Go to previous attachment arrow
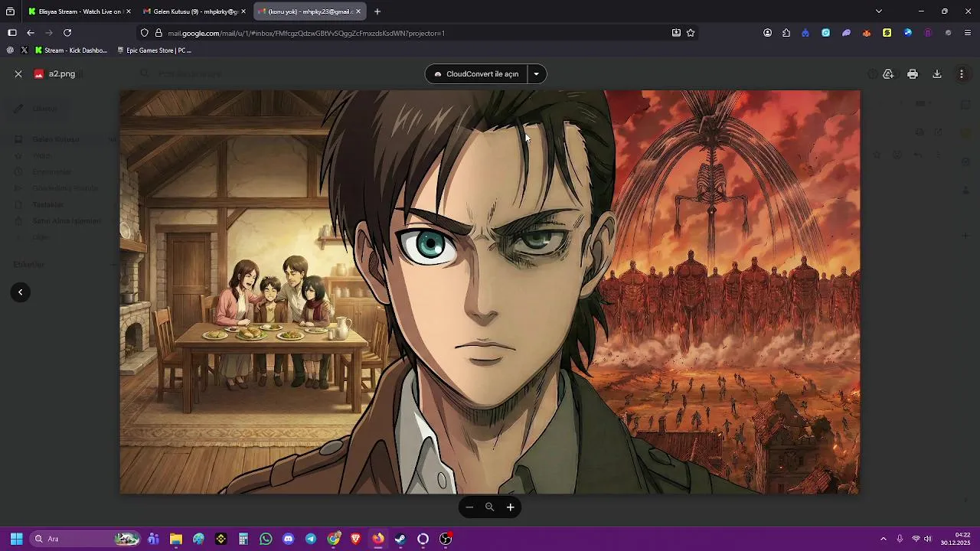Image resolution: width=980 pixels, height=551 pixels. tap(20, 292)
